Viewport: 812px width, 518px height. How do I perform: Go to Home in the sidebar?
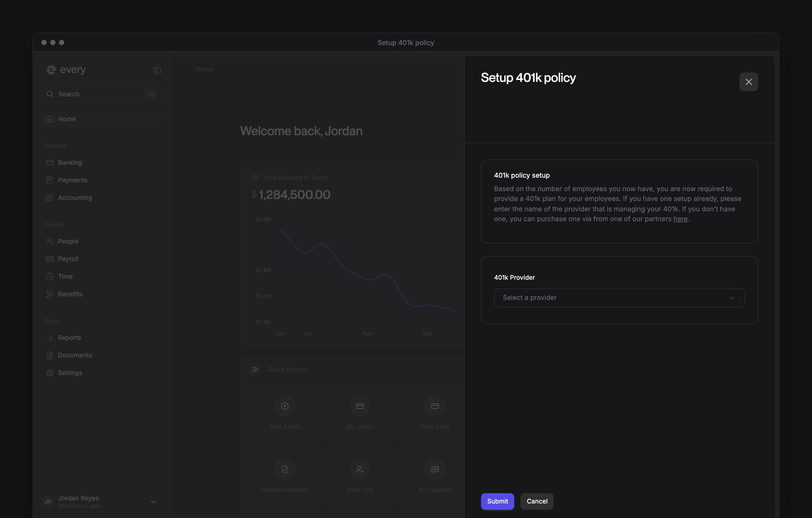[102, 119]
